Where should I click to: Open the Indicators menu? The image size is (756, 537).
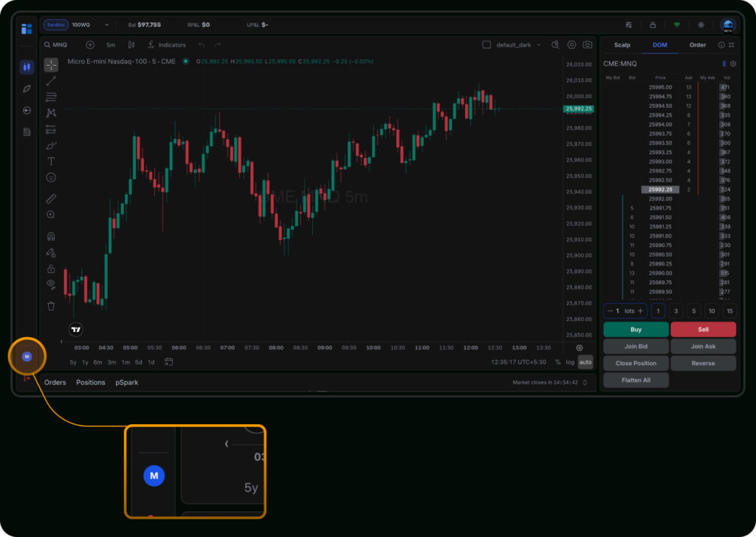[167, 45]
